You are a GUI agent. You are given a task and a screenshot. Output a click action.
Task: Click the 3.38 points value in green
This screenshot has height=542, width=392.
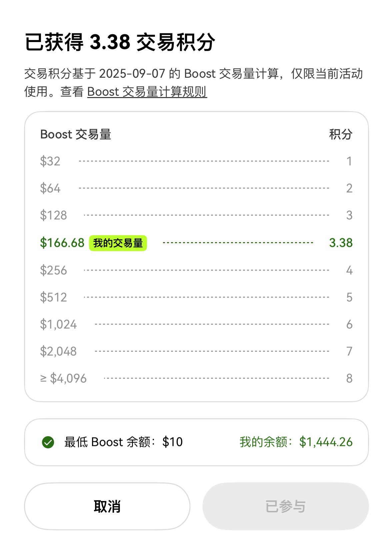341,243
